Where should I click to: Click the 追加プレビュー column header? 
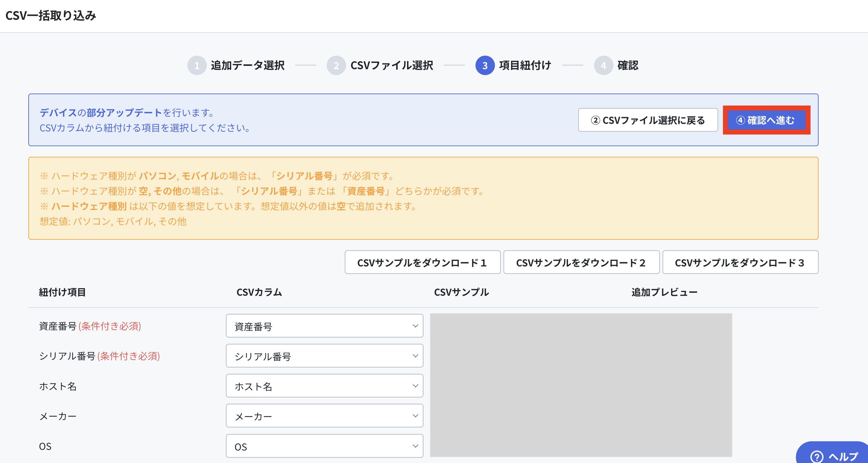pyautogui.click(x=665, y=292)
